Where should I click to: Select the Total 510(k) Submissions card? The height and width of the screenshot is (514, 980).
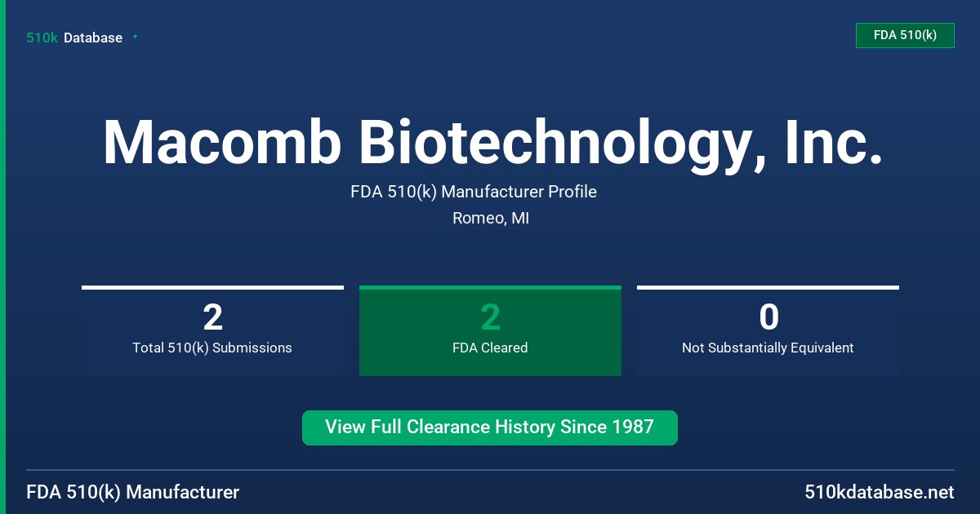pos(212,330)
